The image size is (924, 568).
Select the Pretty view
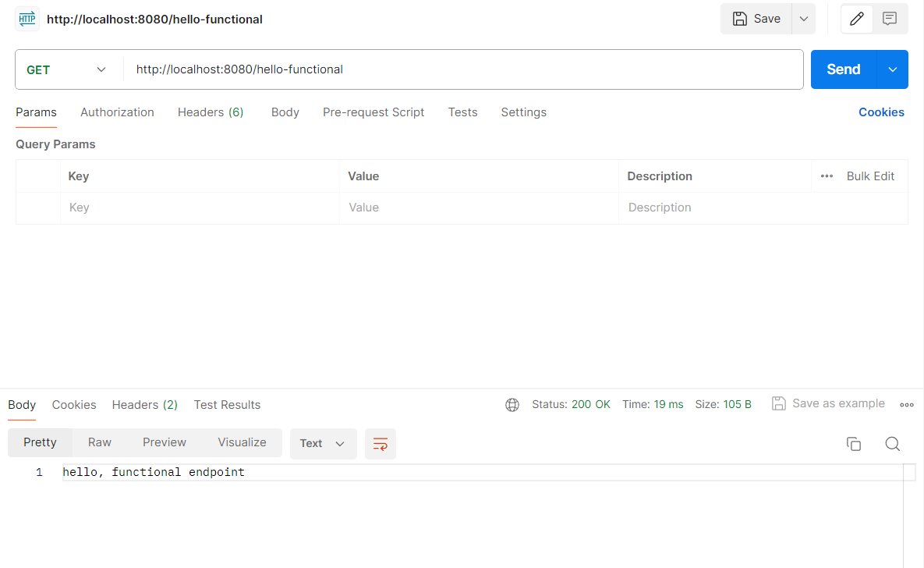tap(40, 442)
